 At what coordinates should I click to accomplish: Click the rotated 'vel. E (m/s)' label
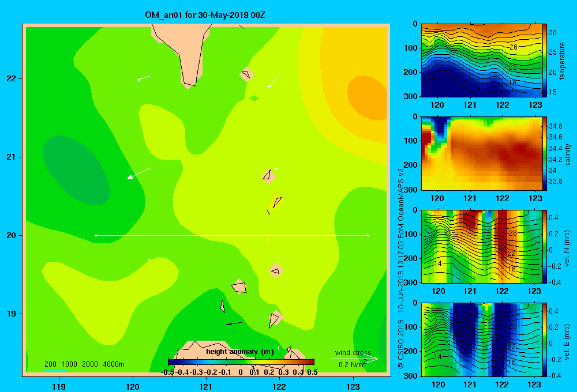[x=567, y=341]
